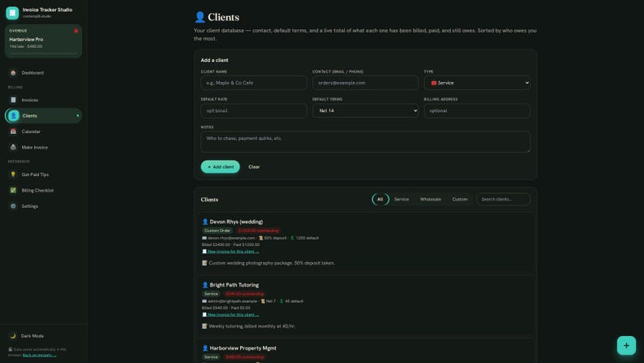
Task: Open the overdue Harborview Pro card
Action: [43, 41]
